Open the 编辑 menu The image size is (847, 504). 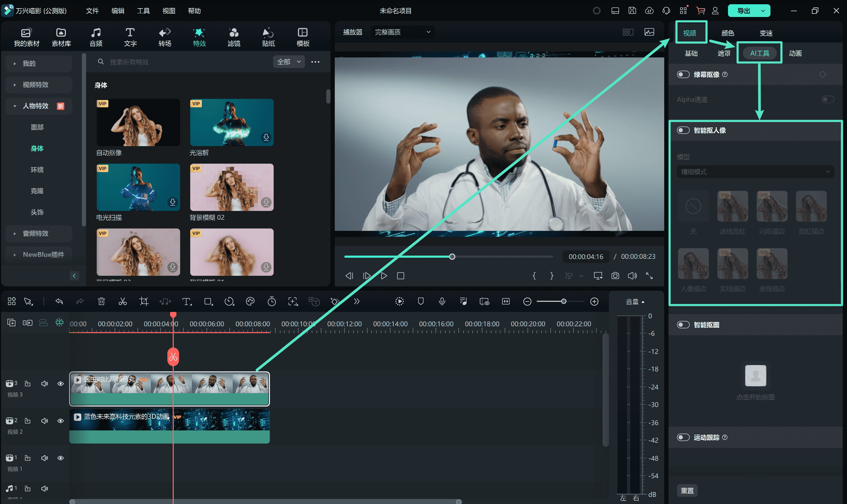click(118, 11)
